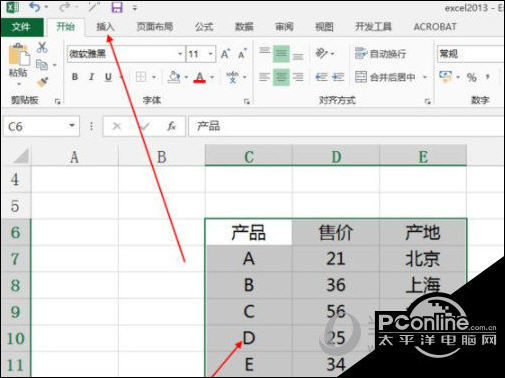This screenshot has height=378, width=505.
Task: Click Increase Indent icon
Action: 338,77
